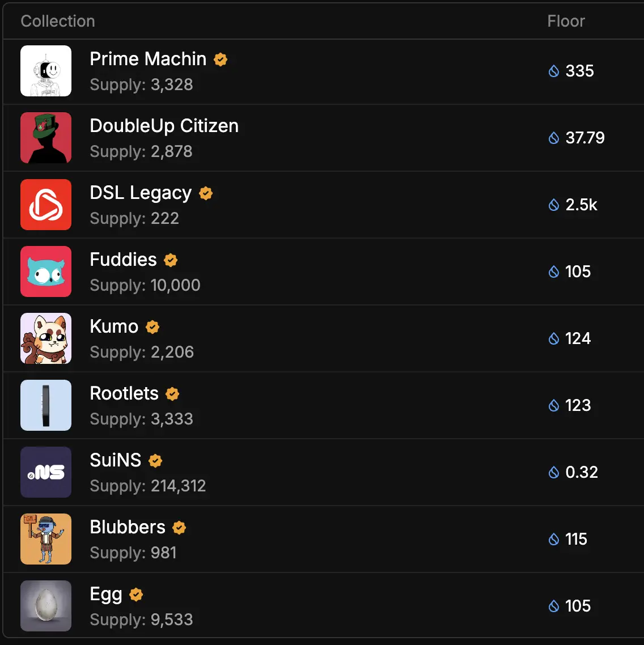The image size is (644, 645).
Task: Click Prime Machin verified badge
Action: pyautogui.click(x=221, y=60)
